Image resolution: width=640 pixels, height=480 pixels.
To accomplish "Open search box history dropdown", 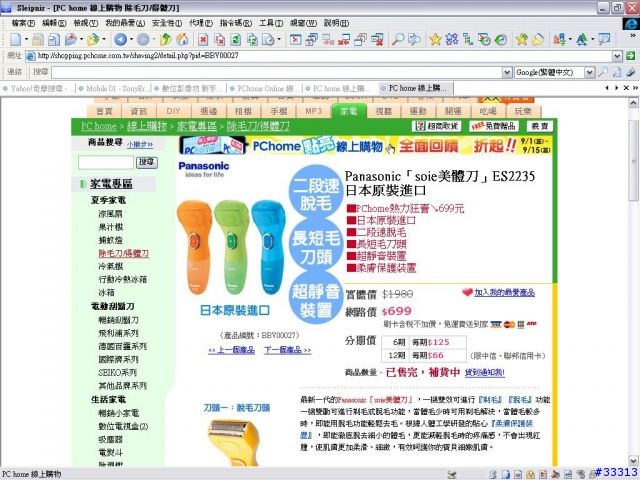I will (x=507, y=72).
